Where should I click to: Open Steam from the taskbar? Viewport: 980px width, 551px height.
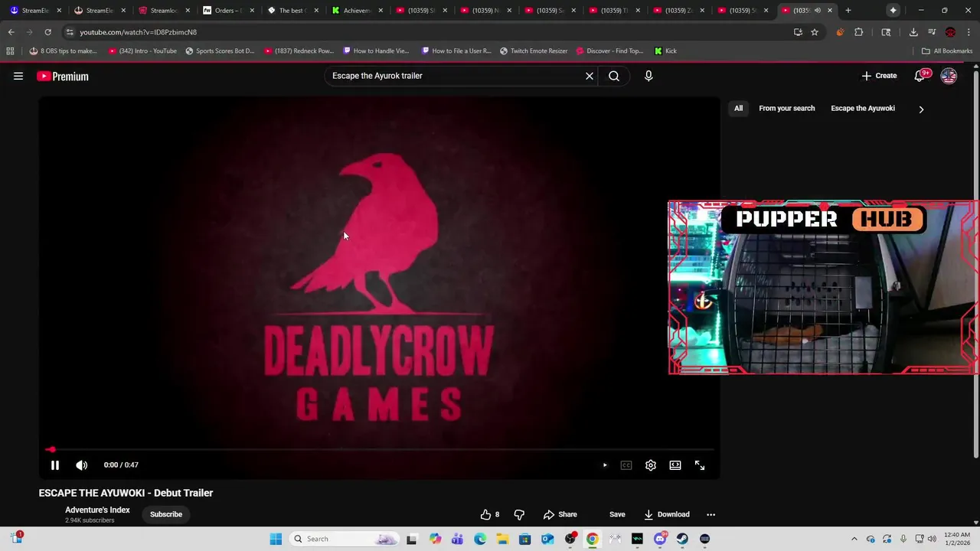click(x=682, y=539)
